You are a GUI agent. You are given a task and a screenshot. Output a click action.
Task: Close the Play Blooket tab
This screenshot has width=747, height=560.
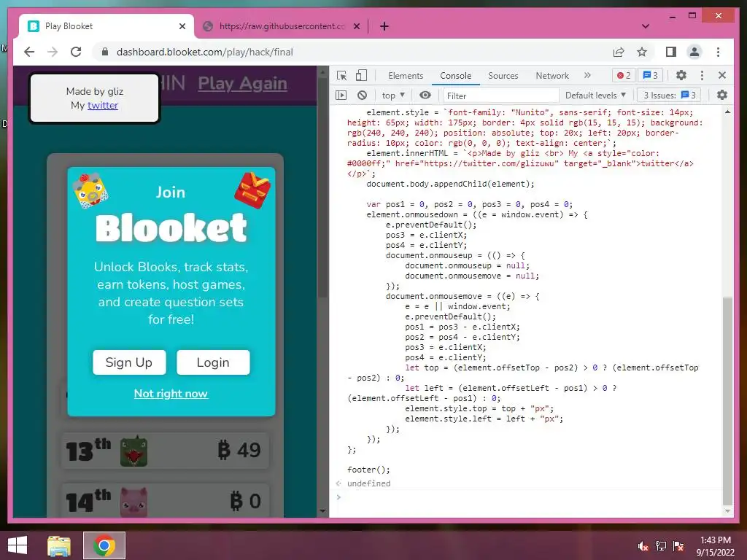182,26
